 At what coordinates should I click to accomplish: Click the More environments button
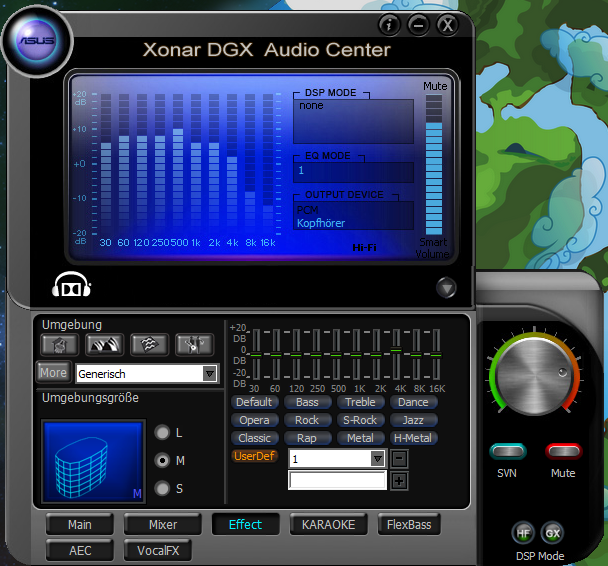54,373
